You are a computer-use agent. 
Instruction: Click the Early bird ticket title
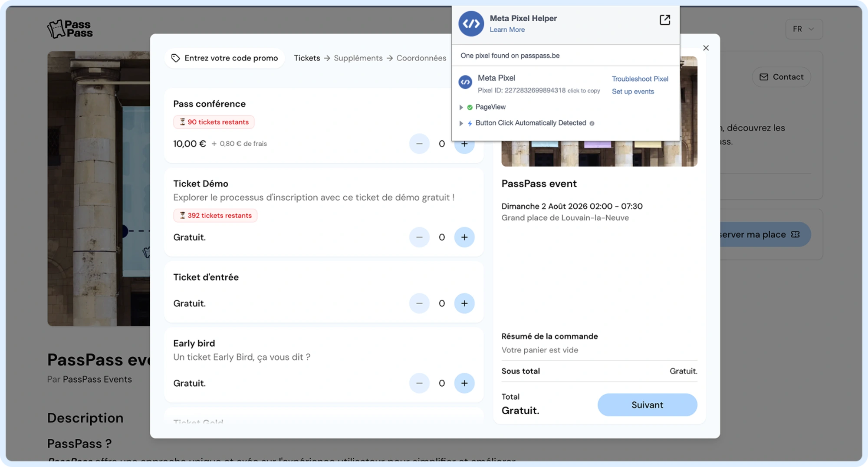[194, 343]
